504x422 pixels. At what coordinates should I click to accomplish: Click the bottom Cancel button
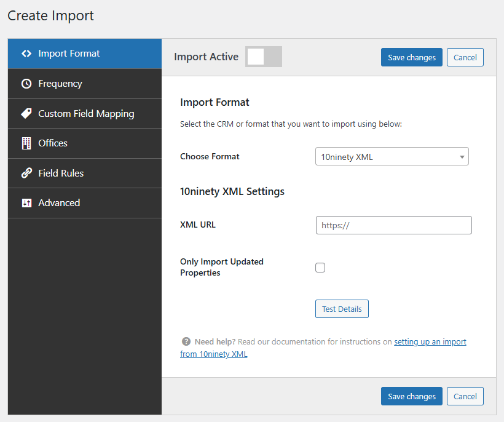point(465,396)
